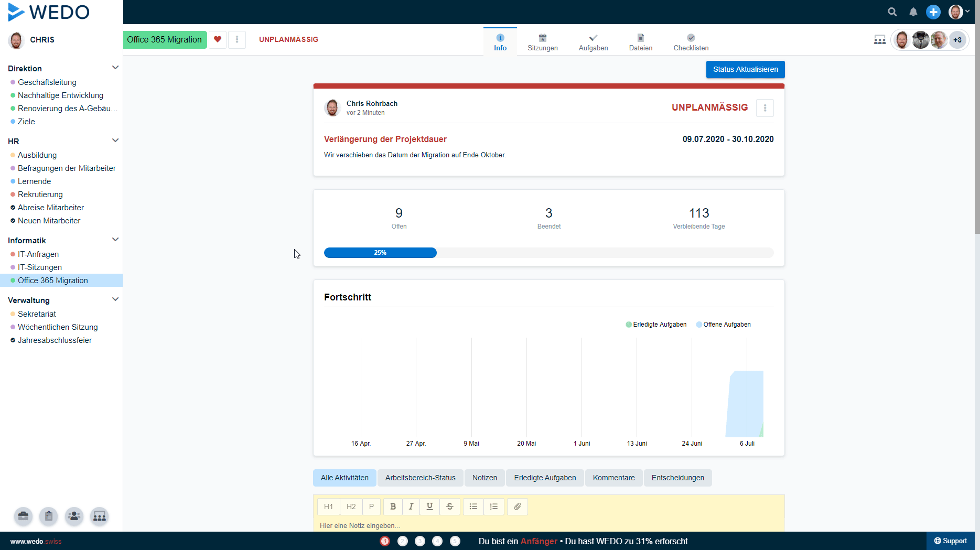Attach file with paperclip icon
Viewport: 980px width, 550px height.
tap(518, 506)
